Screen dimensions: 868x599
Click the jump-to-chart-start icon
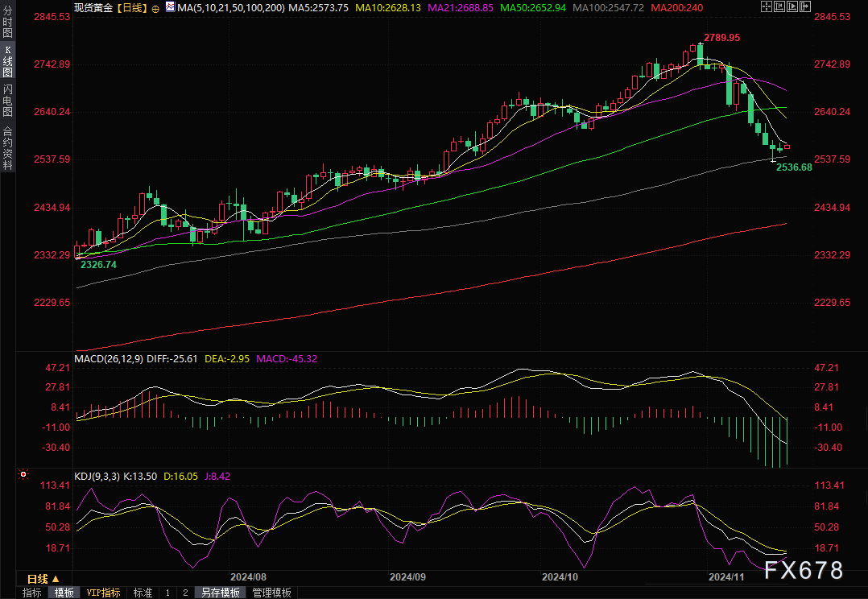(x=779, y=6)
